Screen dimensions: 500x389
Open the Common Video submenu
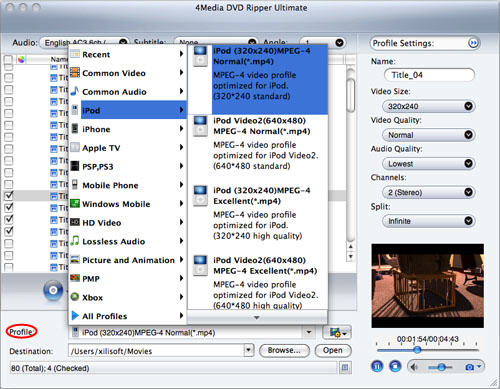click(128, 73)
